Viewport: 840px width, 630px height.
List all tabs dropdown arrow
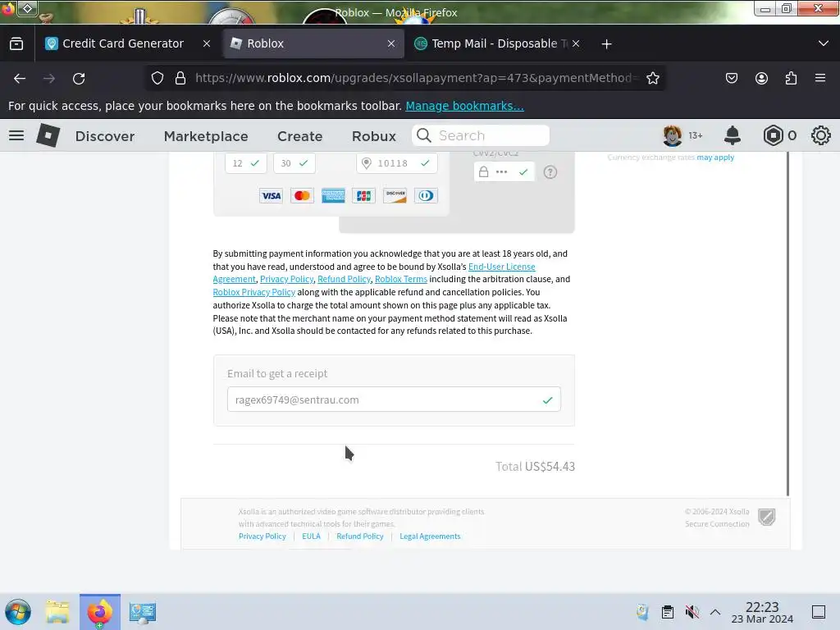(x=824, y=43)
